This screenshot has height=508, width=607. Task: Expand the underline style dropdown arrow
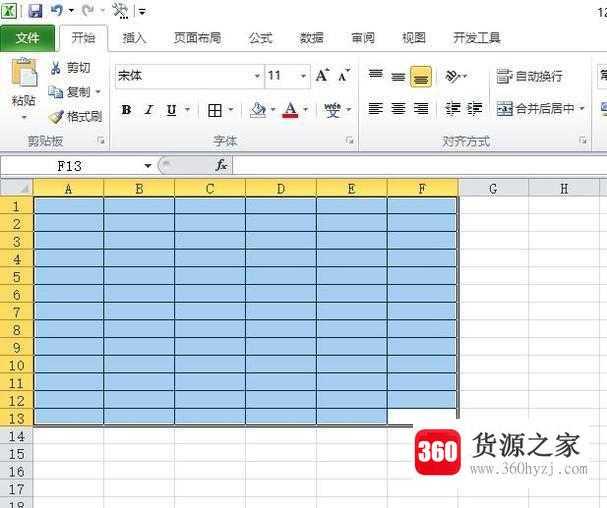(187, 110)
